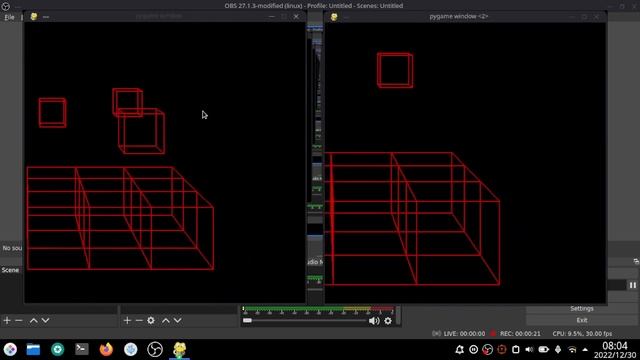Click the REC: 00:00:21 status text
The image size is (640, 360).
(520, 333)
